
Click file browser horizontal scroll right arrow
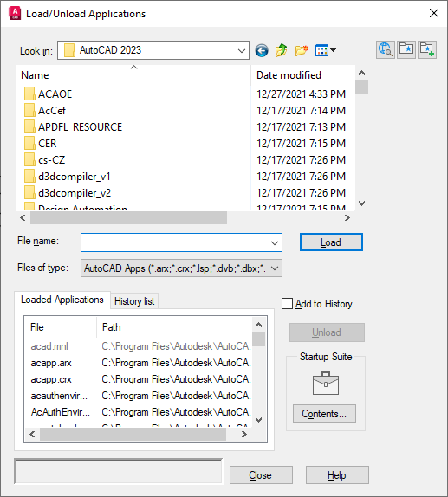pyautogui.click(x=347, y=217)
